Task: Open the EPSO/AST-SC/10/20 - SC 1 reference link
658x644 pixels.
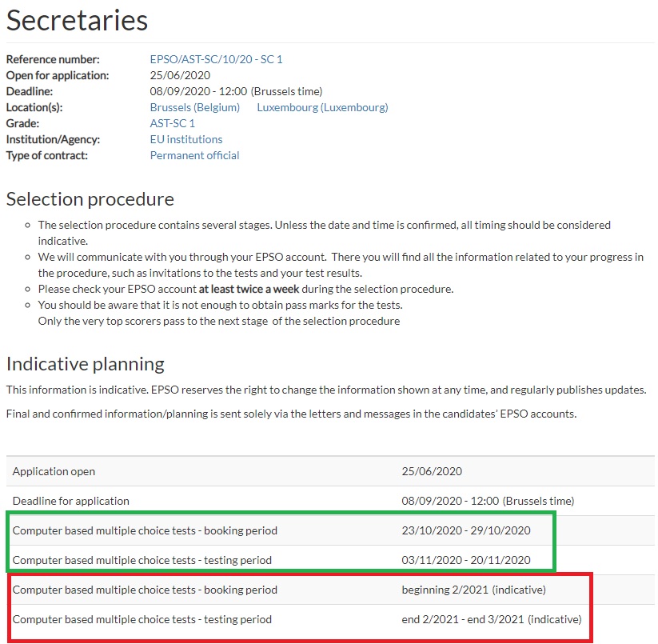Action: pos(216,59)
